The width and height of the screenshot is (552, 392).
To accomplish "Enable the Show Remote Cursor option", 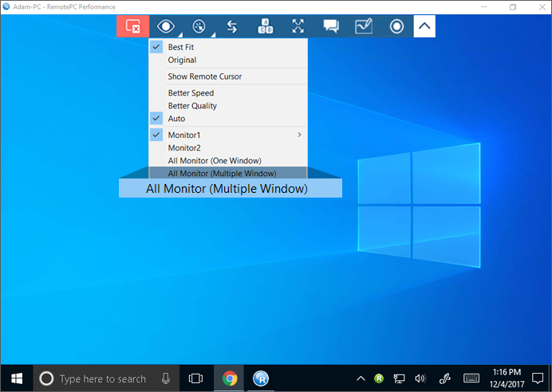I will coord(204,76).
